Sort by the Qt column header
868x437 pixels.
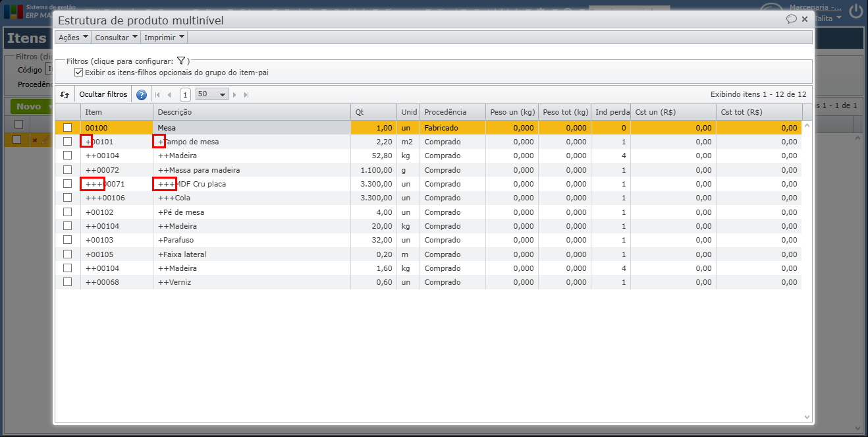point(373,112)
